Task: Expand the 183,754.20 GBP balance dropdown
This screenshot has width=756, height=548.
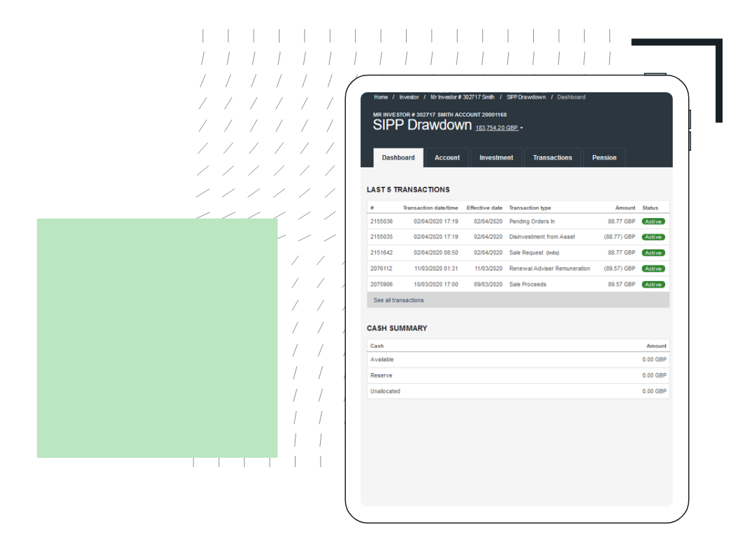Action: tap(499, 128)
